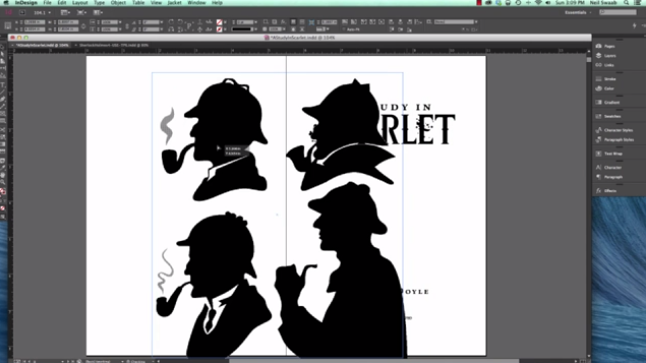This screenshot has height=363, width=646.
Task: Click the Go to Bridge icon
Action: [x=22, y=12]
